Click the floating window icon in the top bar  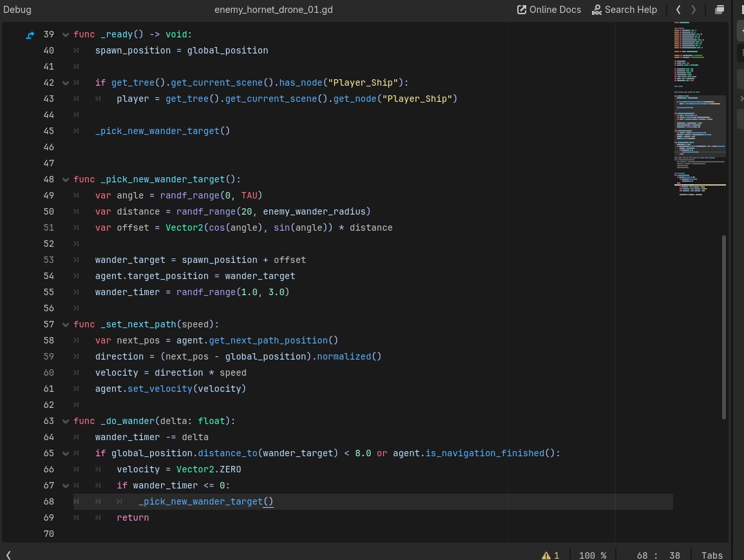tap(720, 10)
